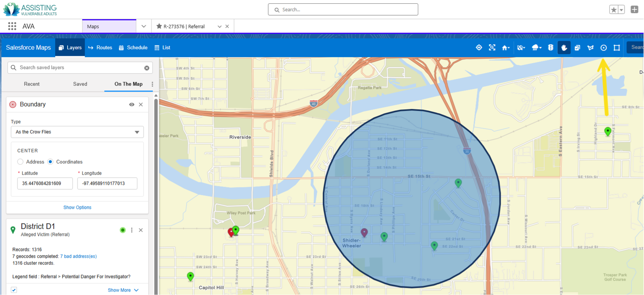Viewport: 644px width, 295px height.
Task: Open the 7 bad address(es) link
Action: [78, 256]
